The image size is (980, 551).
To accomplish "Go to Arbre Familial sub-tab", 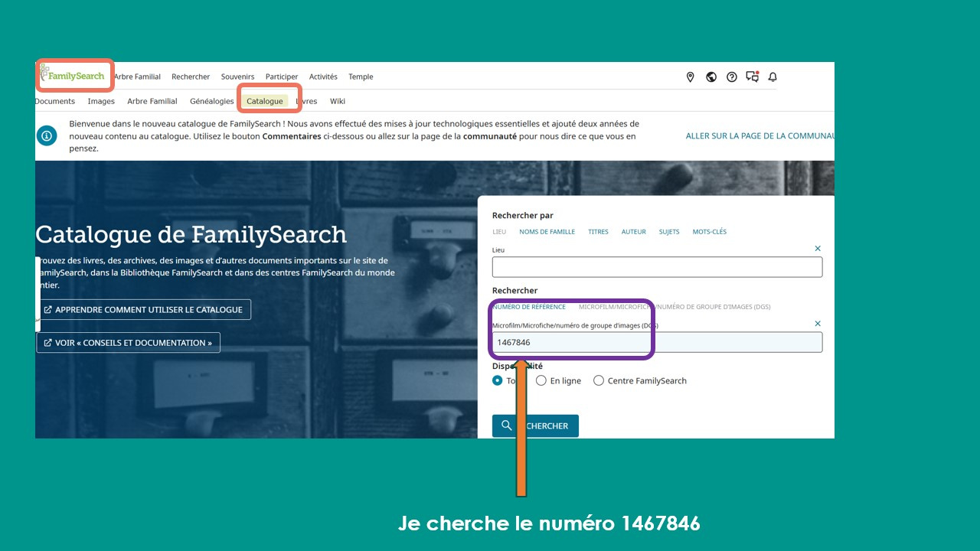I will pos(152,101).
